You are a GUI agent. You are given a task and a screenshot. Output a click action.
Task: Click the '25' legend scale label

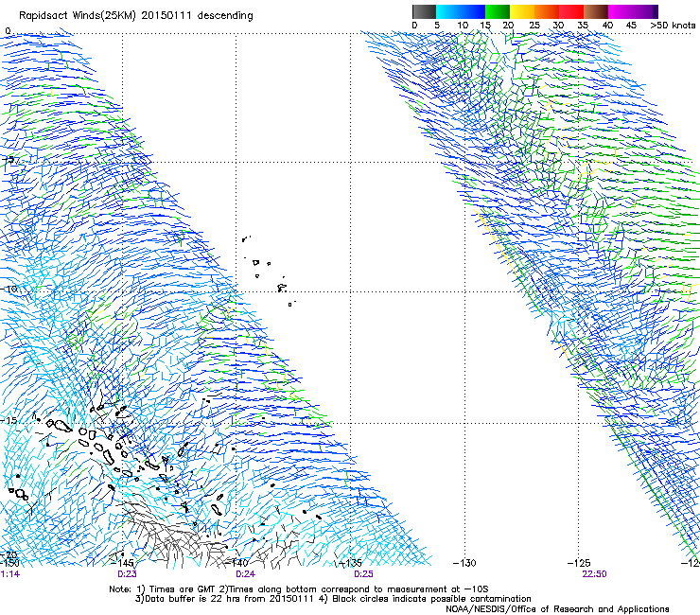tap(534, 25)
